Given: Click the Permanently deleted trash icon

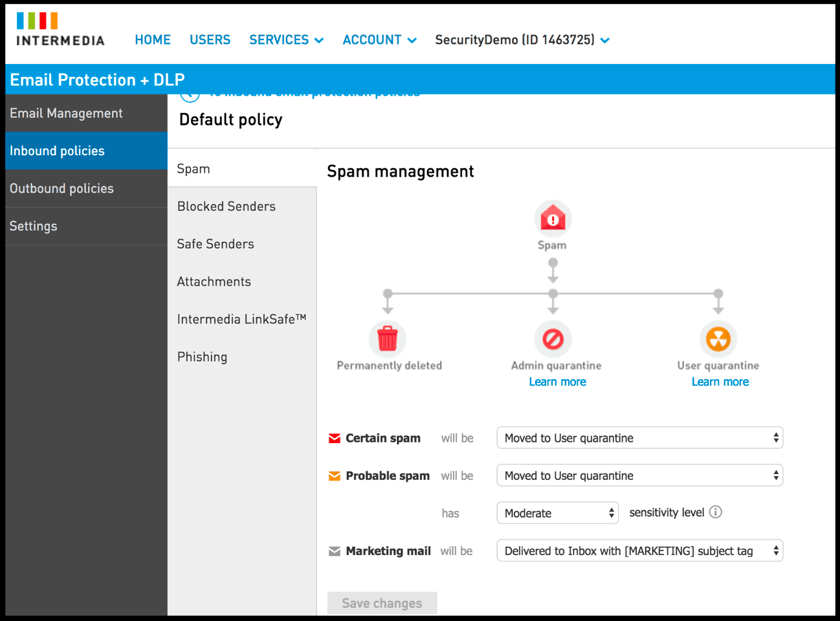Looking at the screenshot, I should [388, 338].
